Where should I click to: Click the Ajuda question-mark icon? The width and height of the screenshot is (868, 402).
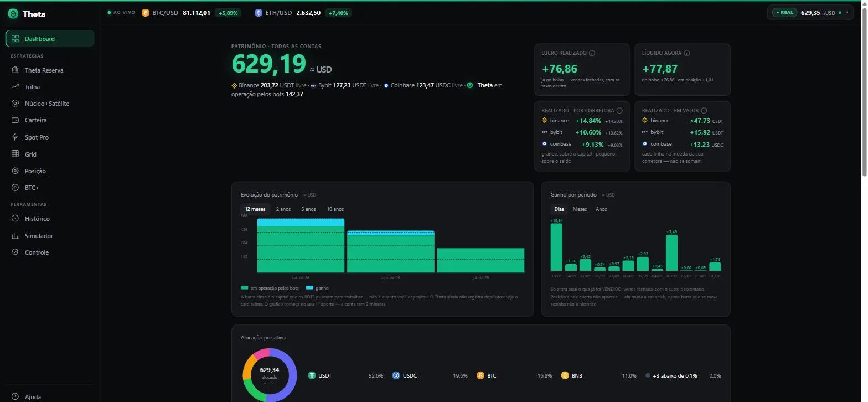click(x=15, y=396)
